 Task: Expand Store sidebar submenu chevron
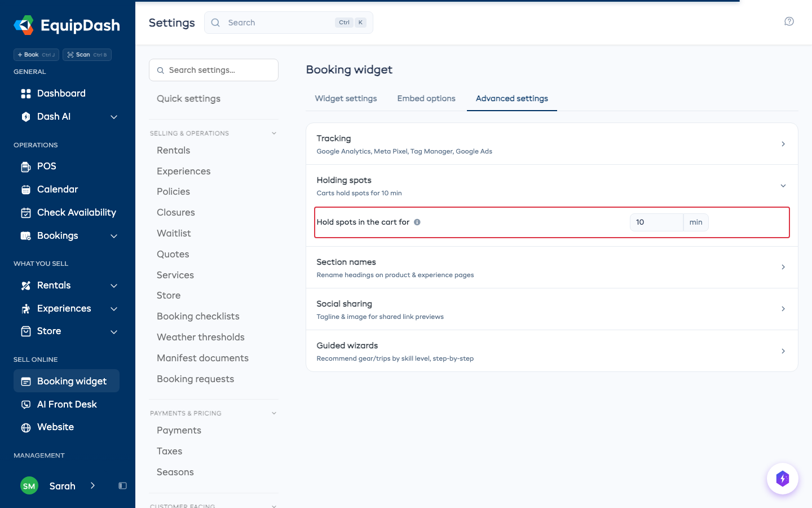114,332
